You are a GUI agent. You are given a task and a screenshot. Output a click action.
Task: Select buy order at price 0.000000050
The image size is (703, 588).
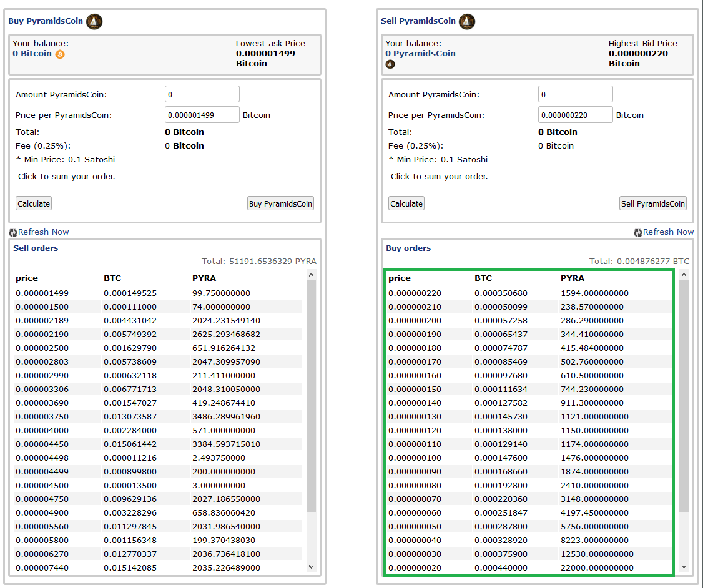529,527
